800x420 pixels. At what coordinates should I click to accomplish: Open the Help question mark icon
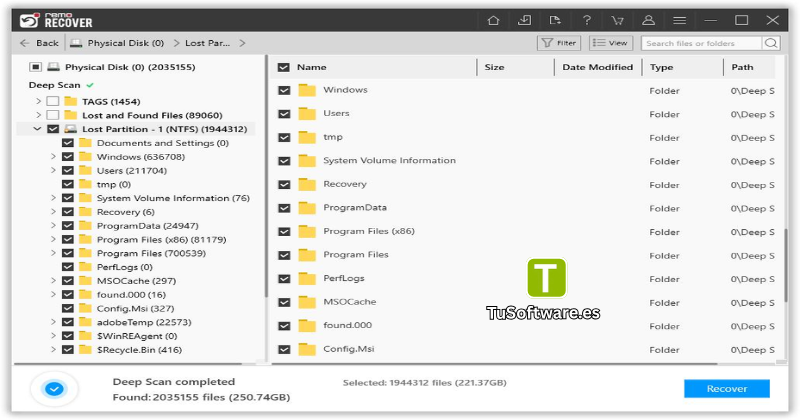click(x=587, y=20)
